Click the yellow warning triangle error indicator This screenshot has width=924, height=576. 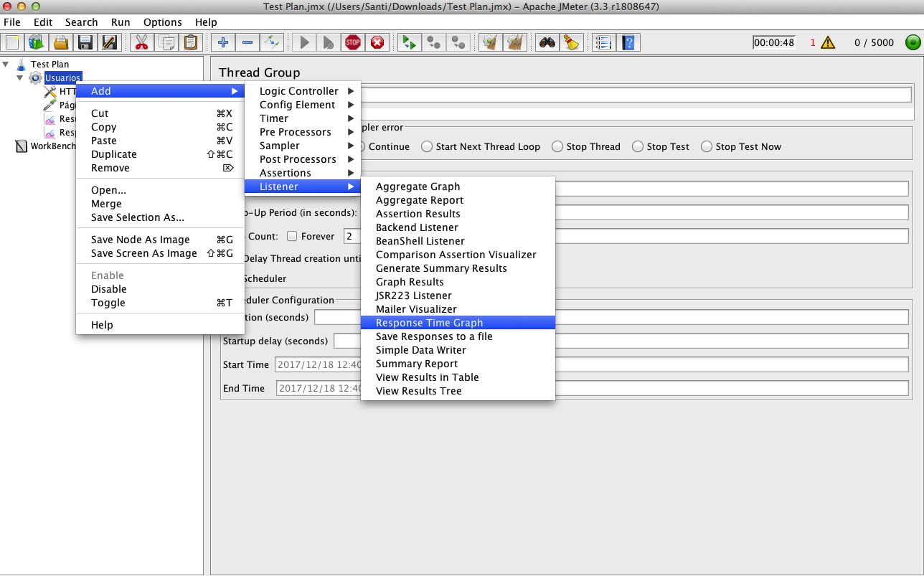[828, 42]
